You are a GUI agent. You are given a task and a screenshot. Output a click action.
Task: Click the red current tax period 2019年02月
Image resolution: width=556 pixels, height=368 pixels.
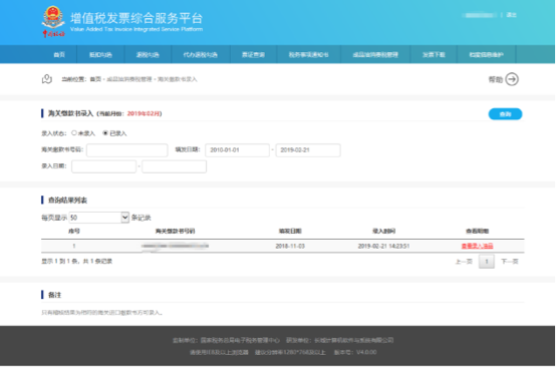[143, 113]
